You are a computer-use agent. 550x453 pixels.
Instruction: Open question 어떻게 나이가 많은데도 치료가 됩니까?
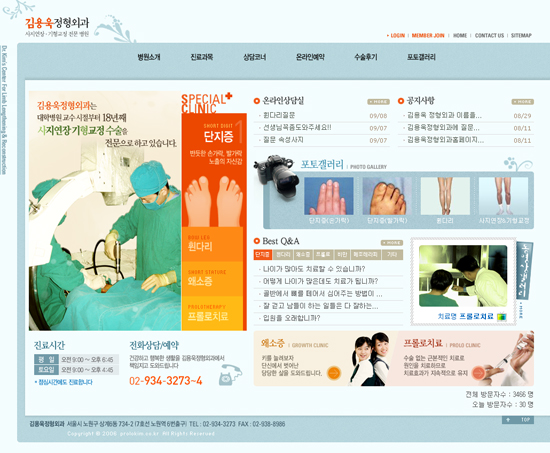tap(321, 281)
